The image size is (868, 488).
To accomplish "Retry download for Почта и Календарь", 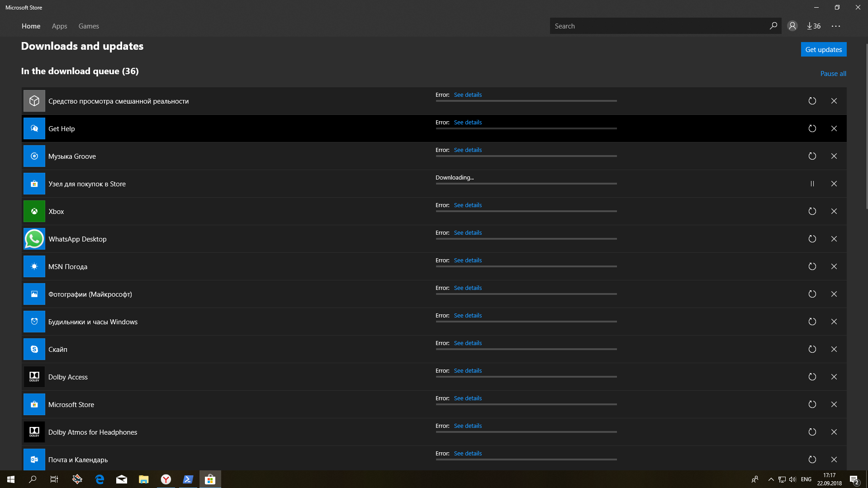I will point(812,460).
